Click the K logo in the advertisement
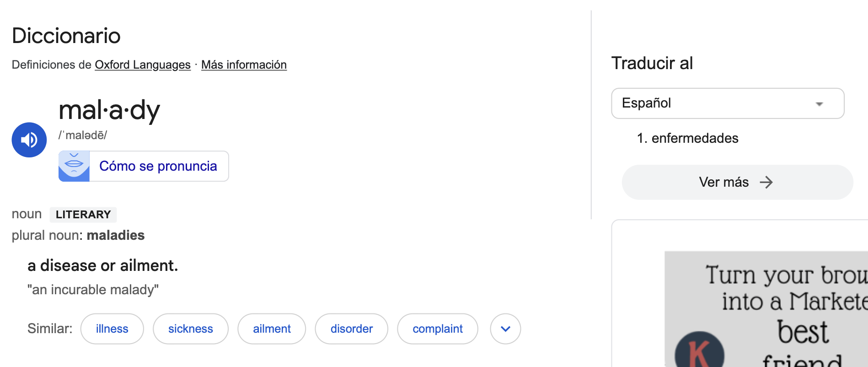Image resolution: width=868 pixels, height=367 pixels. click(699, 350)
